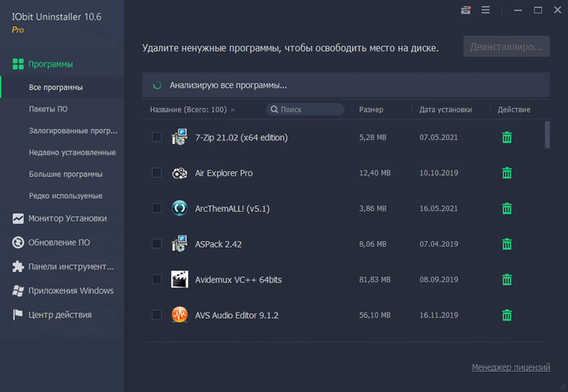
Task: Click the trash icon for ASPack 2.42
Action: point(507,243)
